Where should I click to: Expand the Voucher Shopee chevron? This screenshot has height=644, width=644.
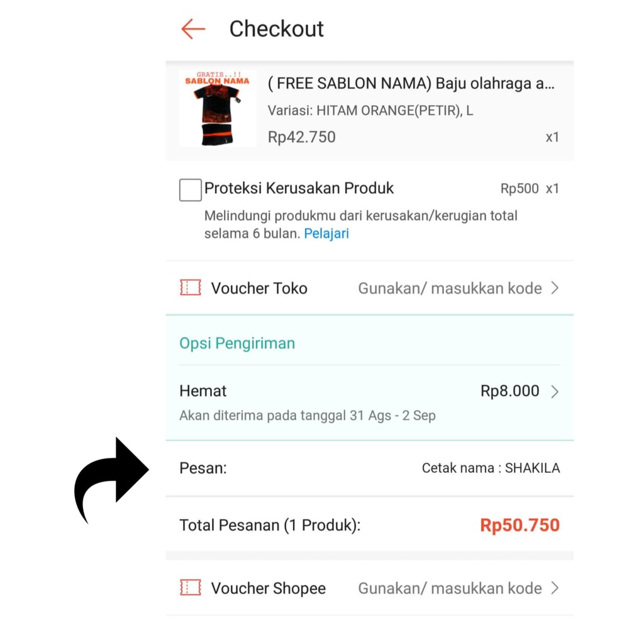tap(555, 588)
